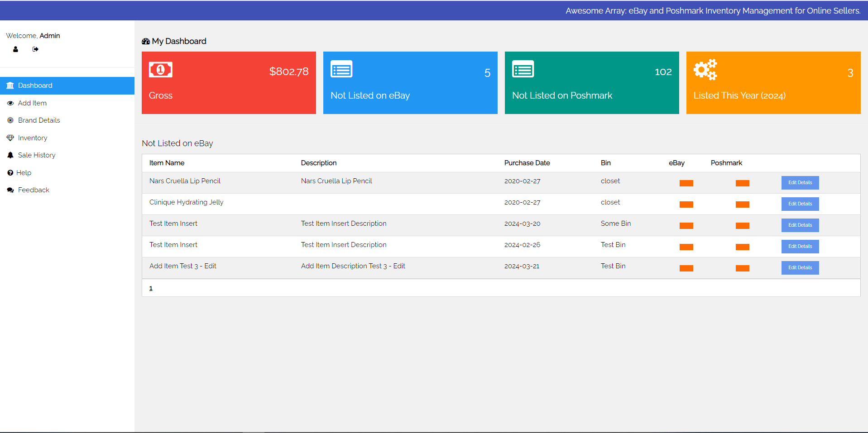
Task: Click the Awesome Array header title text
Action: (713, 10)
